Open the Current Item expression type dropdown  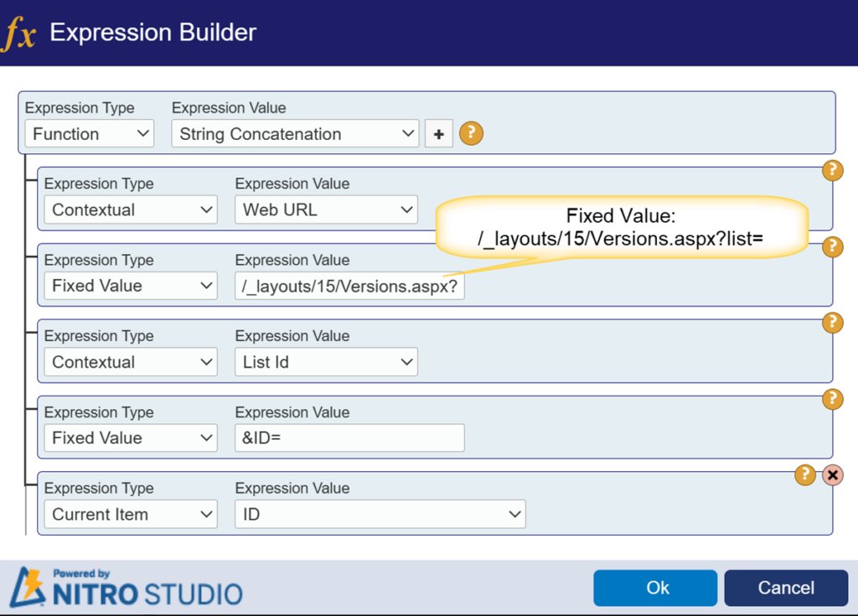coord(131,514)
